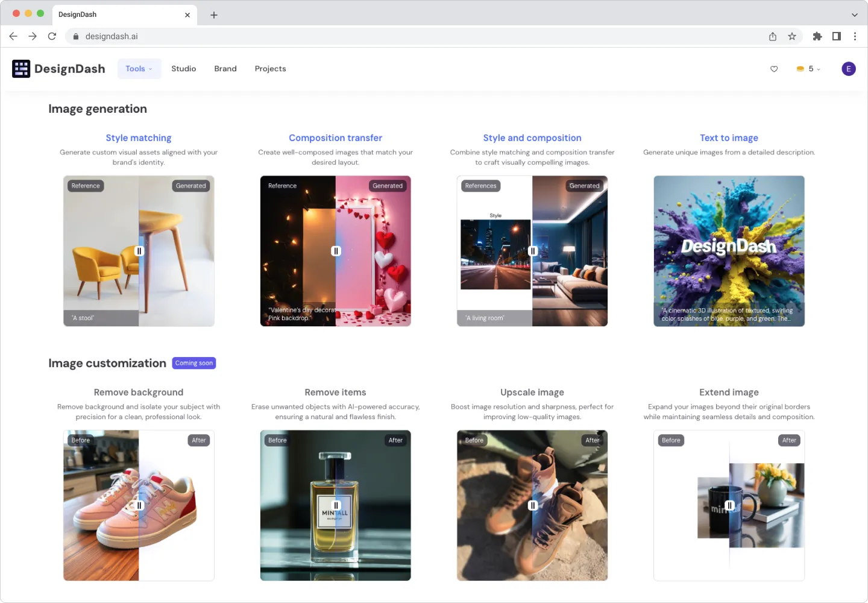Click the Image generation heading
Screen dimensions: 868x603
pos(98,109)
